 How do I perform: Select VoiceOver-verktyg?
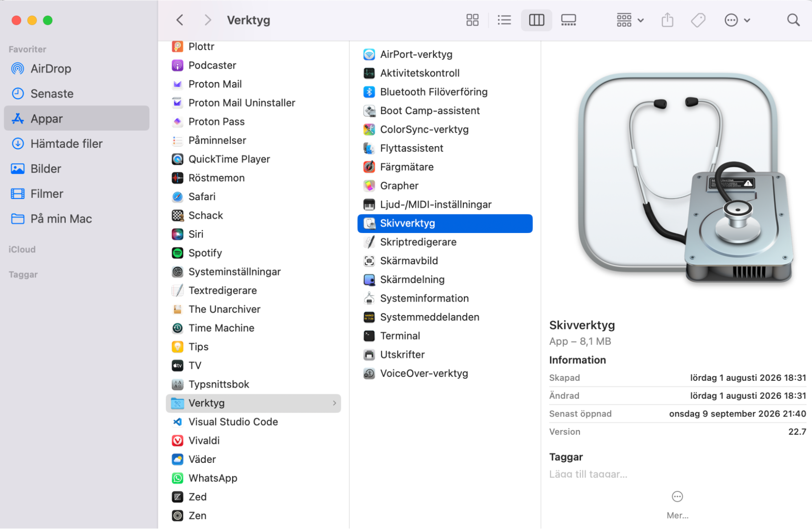tap(445, 373)
